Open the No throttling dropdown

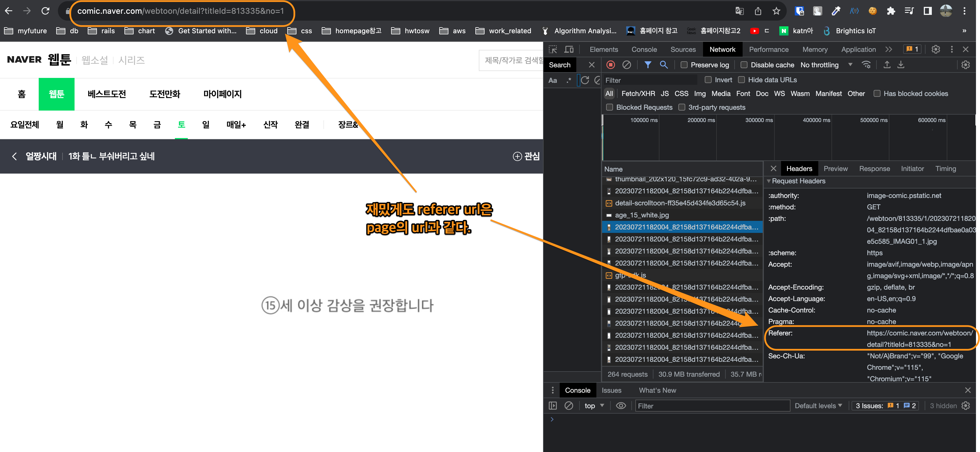[825, 65]
